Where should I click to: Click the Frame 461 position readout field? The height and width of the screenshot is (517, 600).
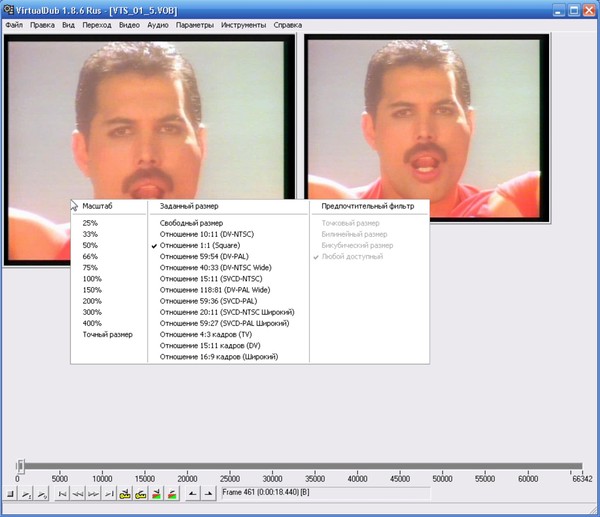click(325, 493)
